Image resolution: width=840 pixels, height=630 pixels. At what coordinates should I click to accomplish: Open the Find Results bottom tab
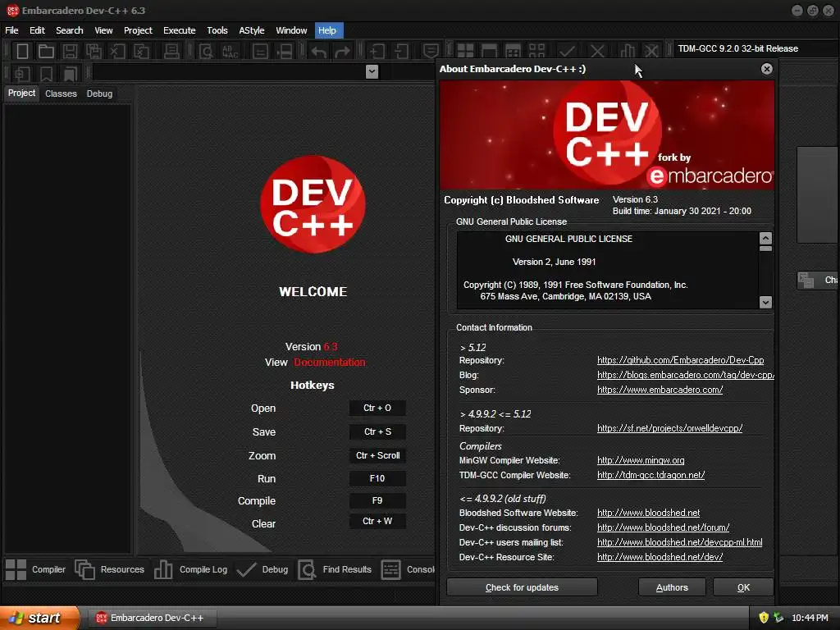coord(335,569)
